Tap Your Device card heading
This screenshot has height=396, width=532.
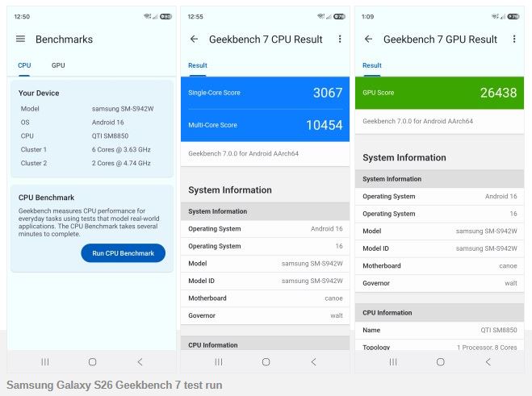point(39,94)
